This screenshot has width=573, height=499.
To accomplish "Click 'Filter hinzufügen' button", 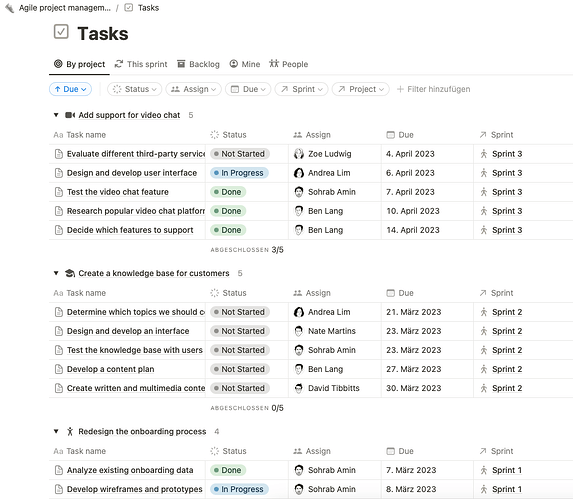I will coord(433,89).
